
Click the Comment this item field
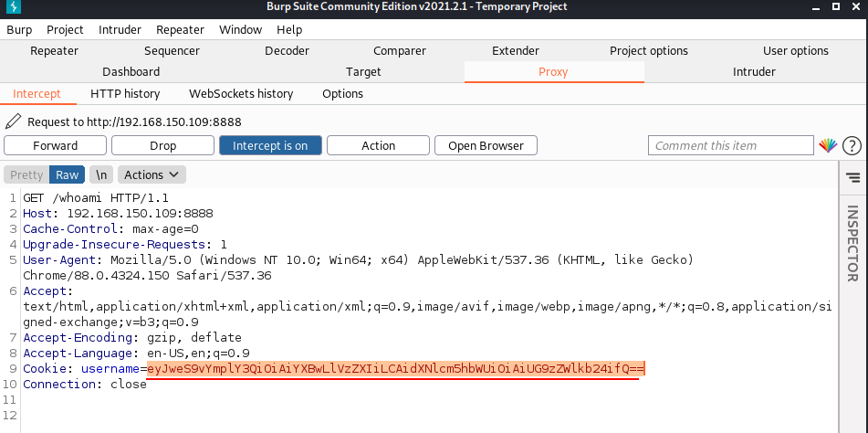click(x=730, y=145)
